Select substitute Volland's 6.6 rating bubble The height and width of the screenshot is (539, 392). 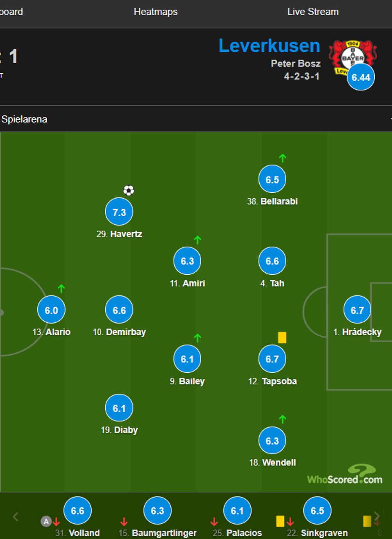tap(78, 511)
